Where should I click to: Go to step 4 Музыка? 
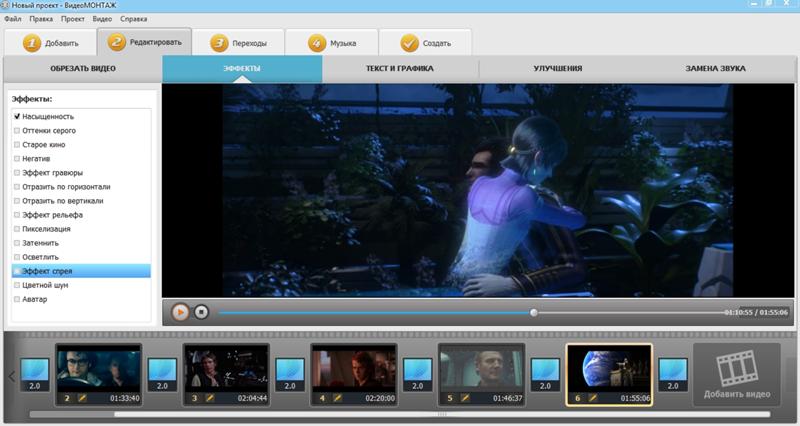point(332,43)
